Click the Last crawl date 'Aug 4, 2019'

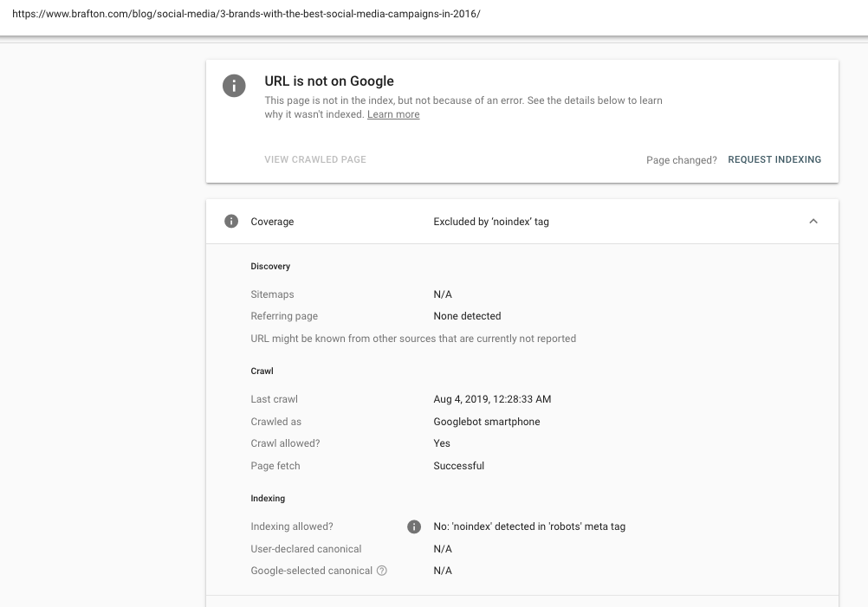(492, 399)
